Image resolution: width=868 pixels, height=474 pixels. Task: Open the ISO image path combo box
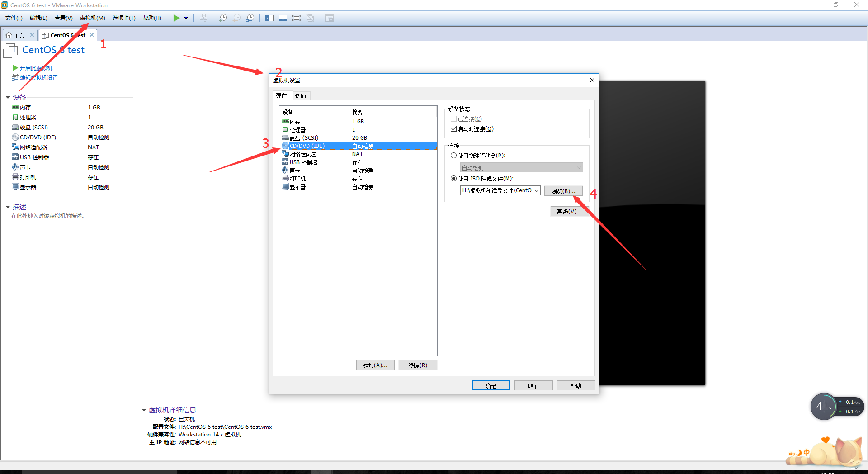click(500, 190)
